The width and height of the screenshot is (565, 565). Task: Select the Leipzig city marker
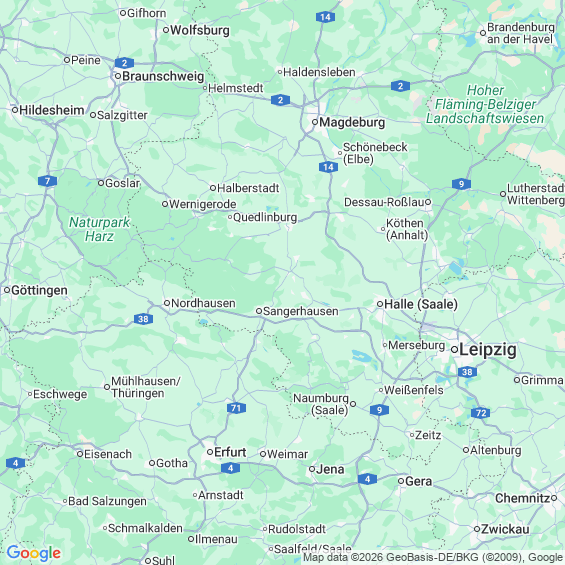tap(455, 350)
